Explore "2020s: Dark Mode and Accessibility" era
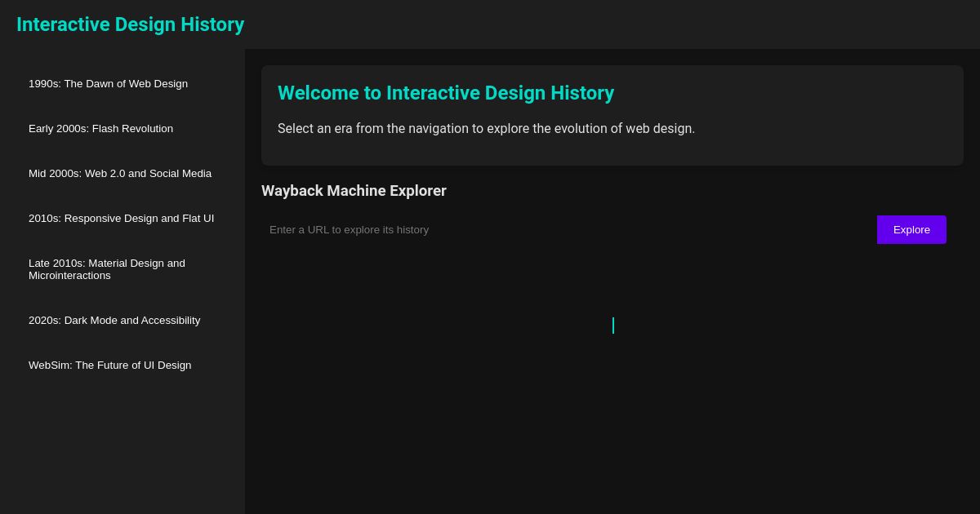980x514 pixels. 114,321
